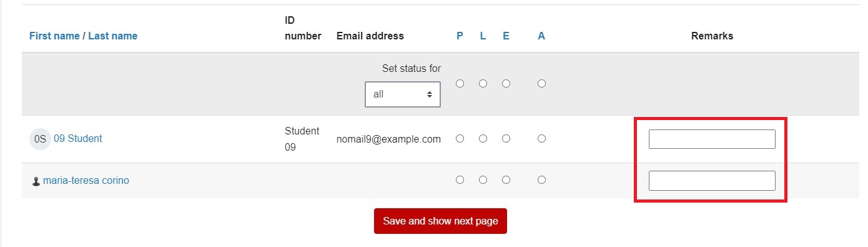This screenshot has height=247, width=868.
Task: Focus the Remarks field for 09 Student
Action: (712, 139)
